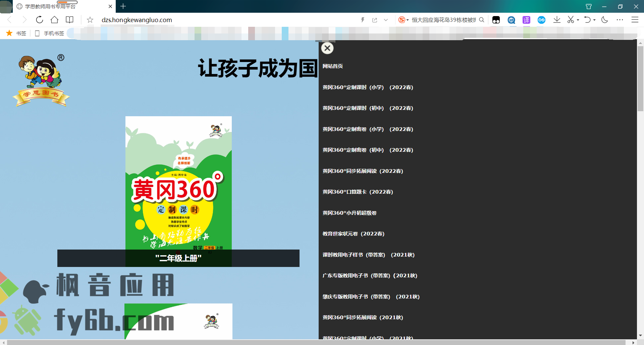Open a new browser tab
This screenshot has height=345, width=644.
coord(123,6)
